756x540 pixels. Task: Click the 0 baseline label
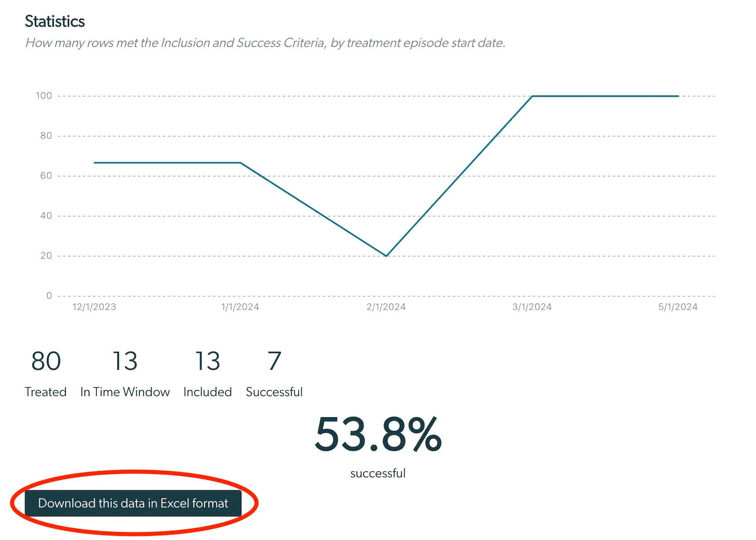tap(49, 295)
